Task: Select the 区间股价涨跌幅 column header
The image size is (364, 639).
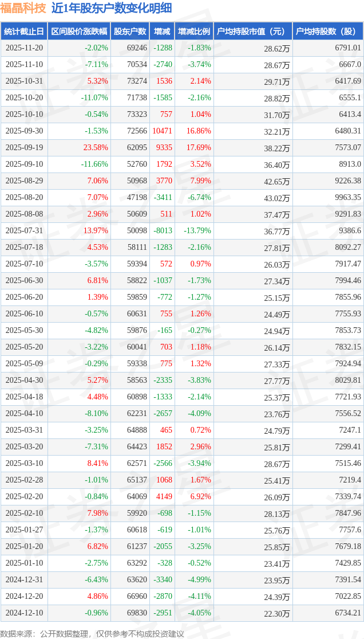Action: click(x=79, y=32)
